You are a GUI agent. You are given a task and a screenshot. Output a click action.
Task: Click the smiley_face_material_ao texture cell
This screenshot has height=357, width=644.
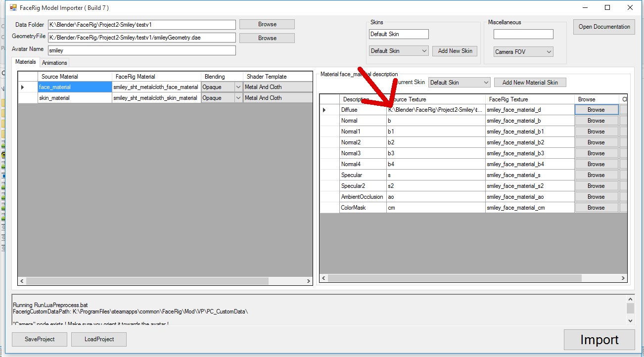530,197
